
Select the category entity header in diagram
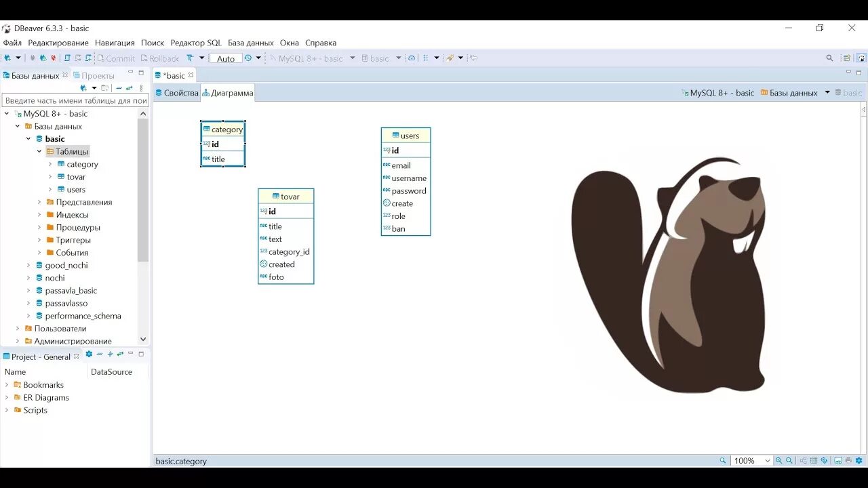click(x=223, y=129)
